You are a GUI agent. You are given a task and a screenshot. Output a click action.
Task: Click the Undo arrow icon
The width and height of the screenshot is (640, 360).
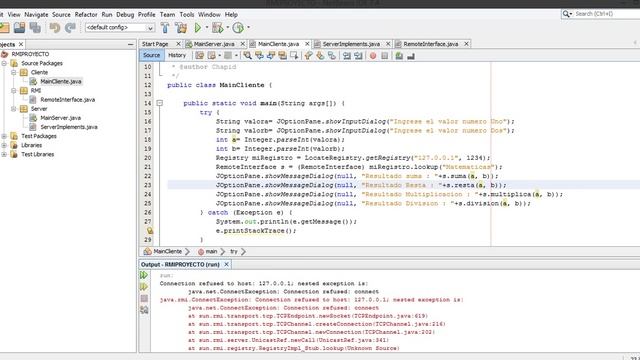pyautogui.click(x=54, y=27)
